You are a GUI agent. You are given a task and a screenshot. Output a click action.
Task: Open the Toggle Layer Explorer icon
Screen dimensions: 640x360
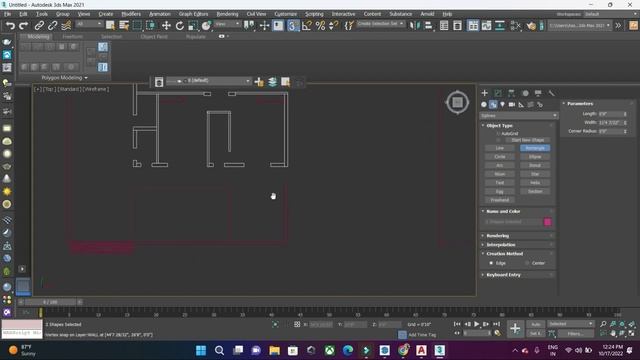click(x=458, y=26)
